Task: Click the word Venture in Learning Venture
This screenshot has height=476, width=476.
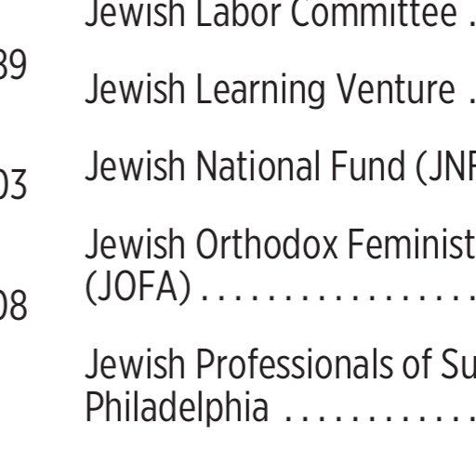Action: [396, 89]
